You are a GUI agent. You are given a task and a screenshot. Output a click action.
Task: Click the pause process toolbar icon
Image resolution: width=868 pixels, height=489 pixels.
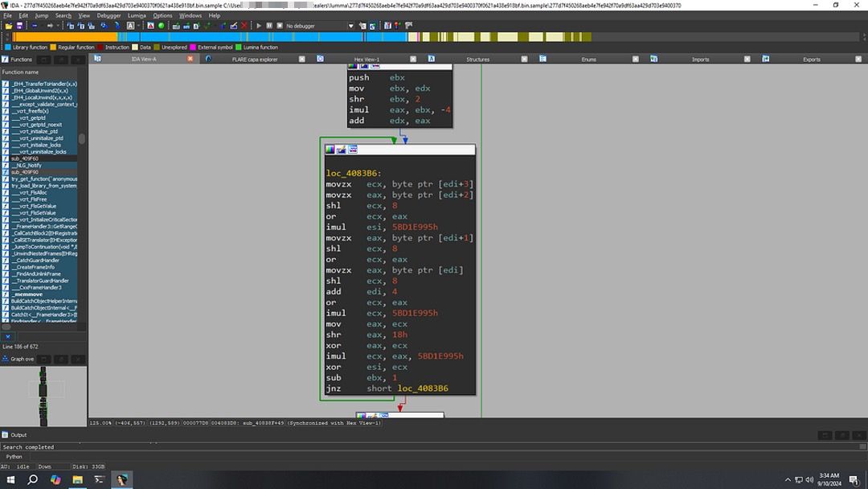tap(268, 26)
